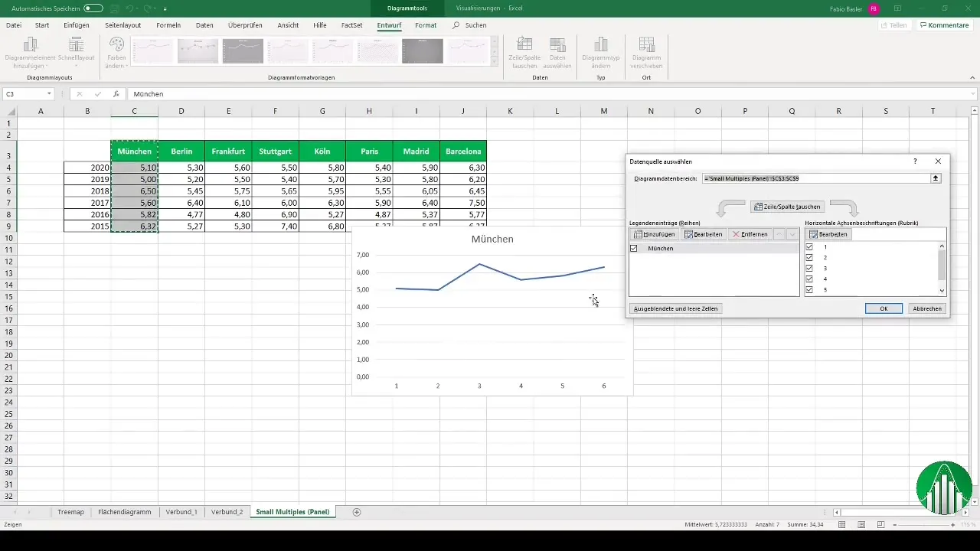The image size is (980, 551).
Task: Open the Schnelllayout dropdown
Action: point(76,52)
